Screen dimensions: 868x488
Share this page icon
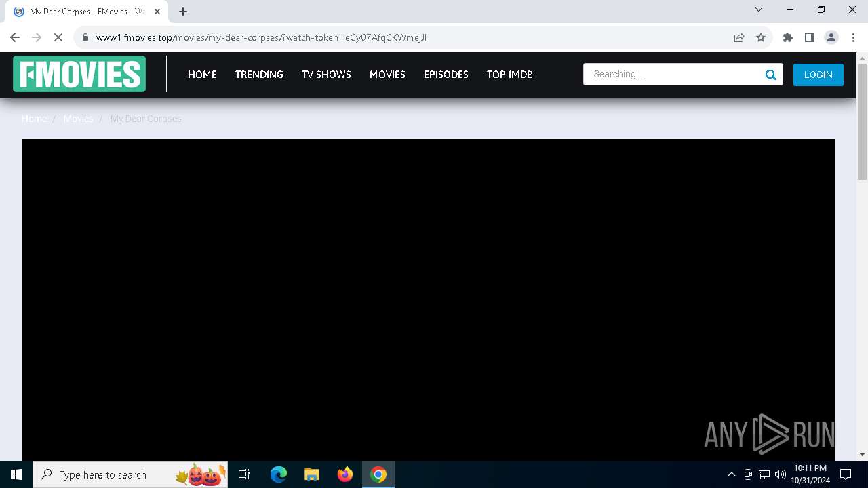coord(739,37)
